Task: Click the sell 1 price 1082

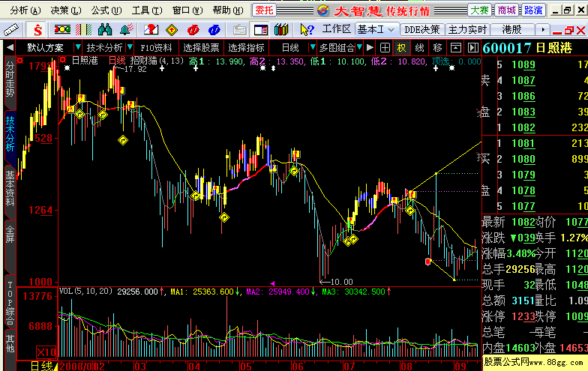Action: 523,127
